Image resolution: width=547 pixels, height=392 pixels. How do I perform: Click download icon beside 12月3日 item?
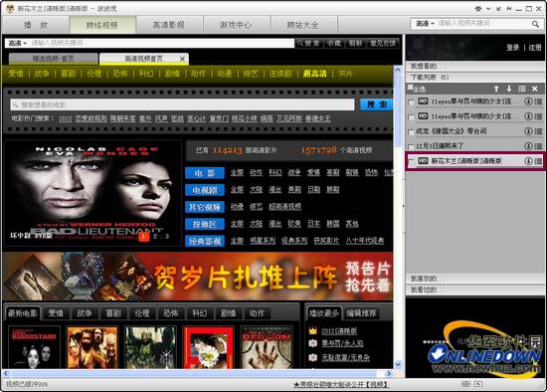(x=528, y=146)
